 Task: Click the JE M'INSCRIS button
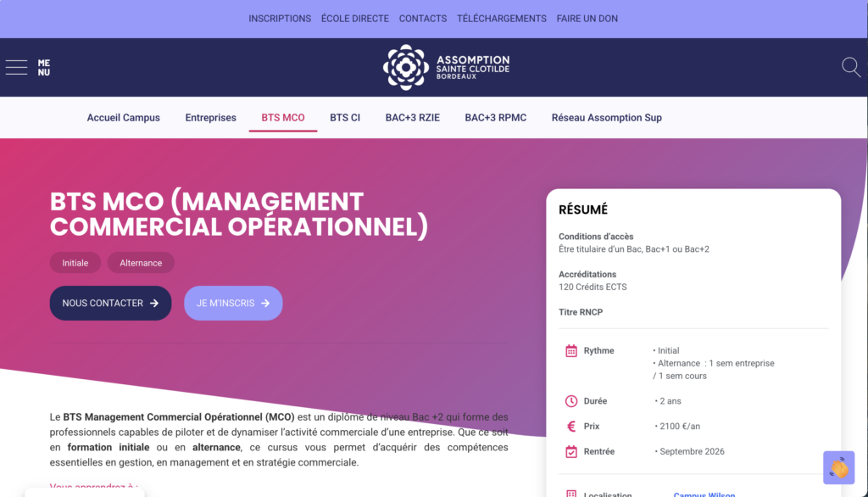point(233,303)
